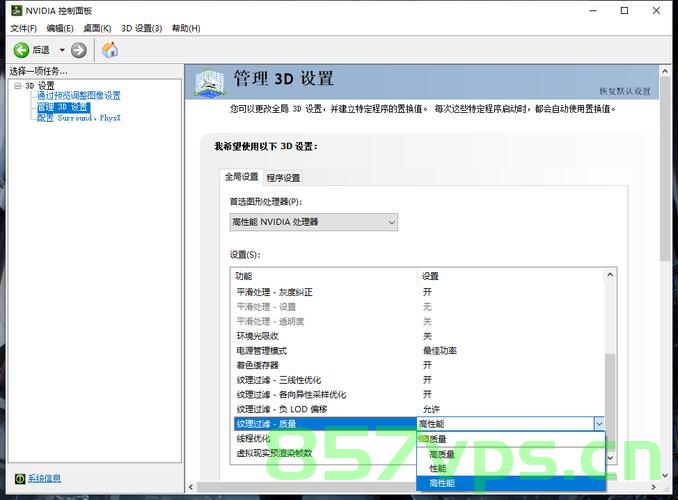The image size is (678, 500).
Task: Choose 质量 option in the dropdown list
Action: pos(511,439)
